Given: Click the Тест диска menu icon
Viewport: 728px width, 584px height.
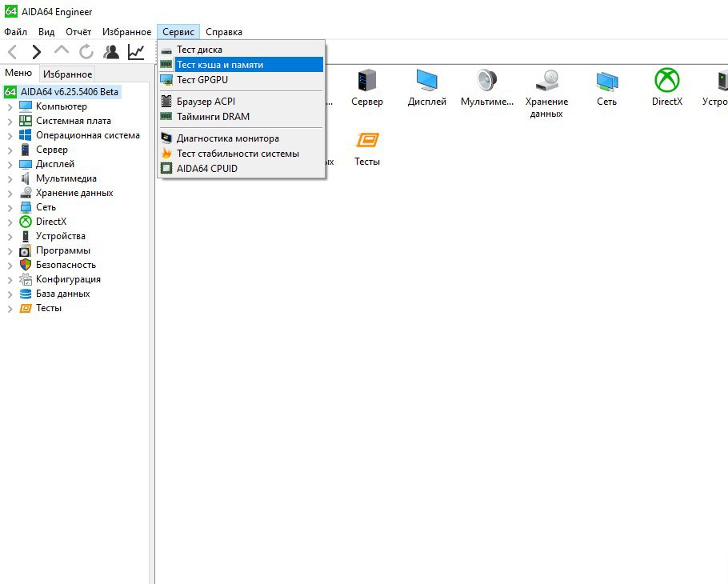Looking at the screenshot, I should click(x=166, y=50).
